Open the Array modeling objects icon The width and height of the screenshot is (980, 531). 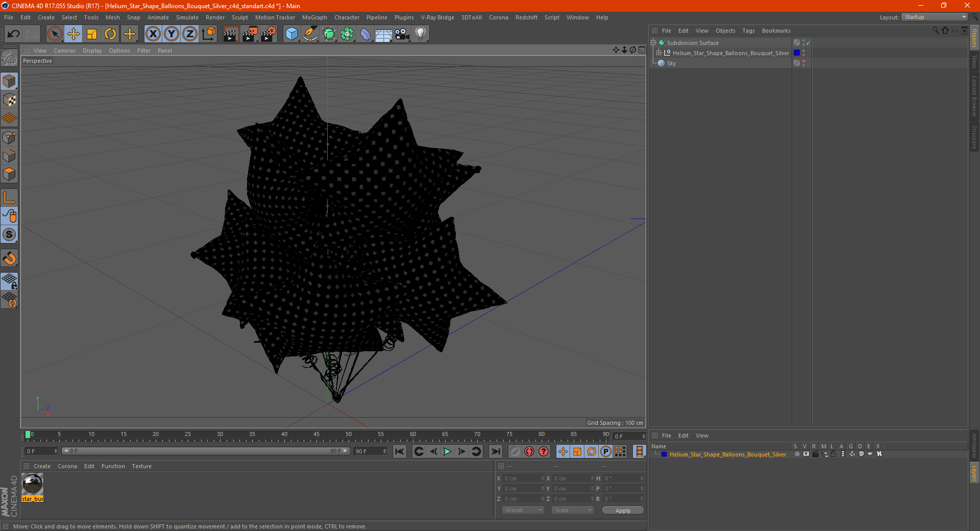tap(347, 34)
